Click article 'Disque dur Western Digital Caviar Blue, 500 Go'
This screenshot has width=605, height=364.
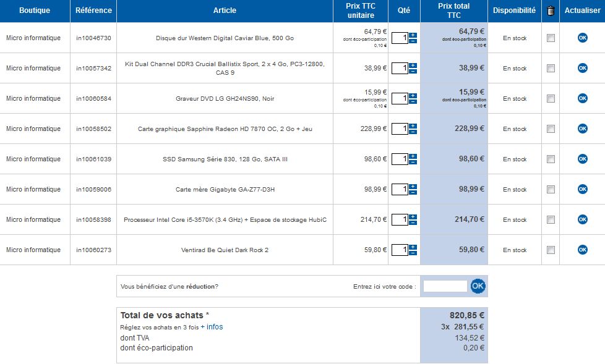click(225, 38)
